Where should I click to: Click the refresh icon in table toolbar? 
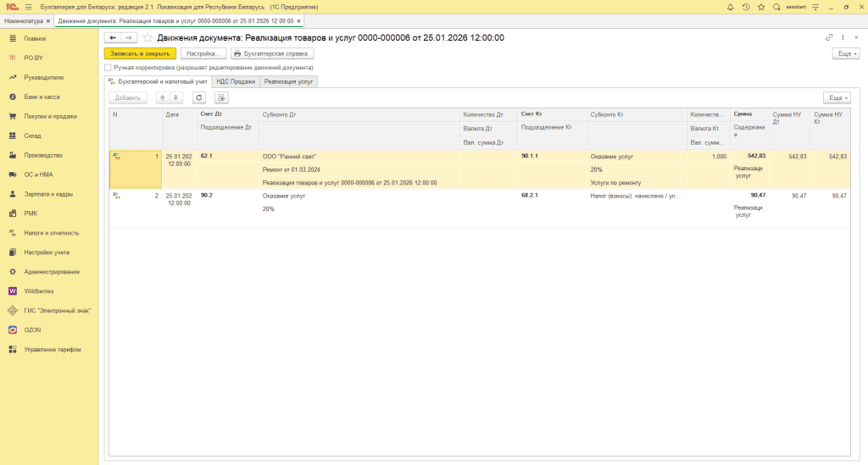pos(198,97)
